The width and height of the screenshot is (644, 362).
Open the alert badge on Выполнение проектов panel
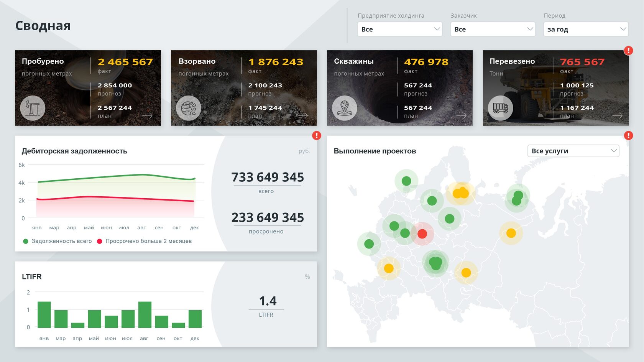tap(628, 135)
